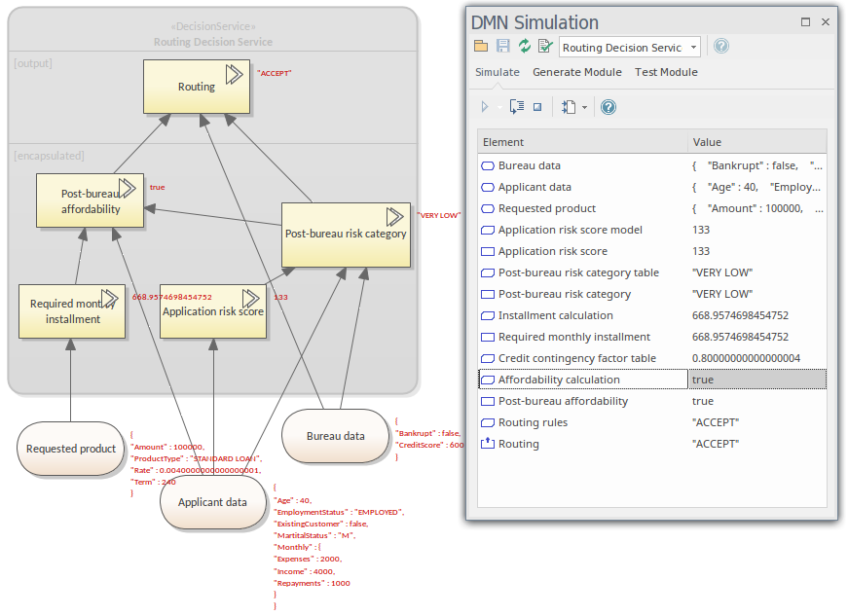Viewport: 848px width, 616px height.
Task: Click the step-through simulation icon
Action: pos(517,107)
